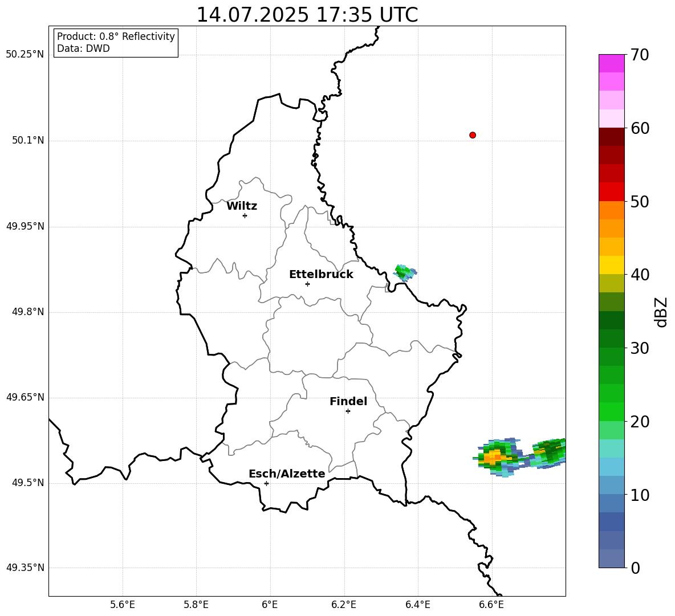Image resolution: width=675 pixels, height=616 pixels.
Task: Click the 10 value on the colorbar
Action: tap(640, 495)
